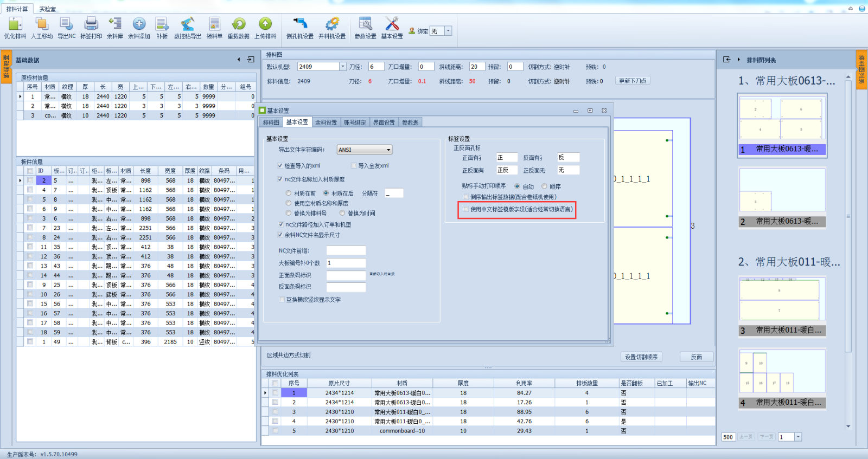
Task: Expand row 1 indicator in 排料优化列表
Action: point(265,393)
